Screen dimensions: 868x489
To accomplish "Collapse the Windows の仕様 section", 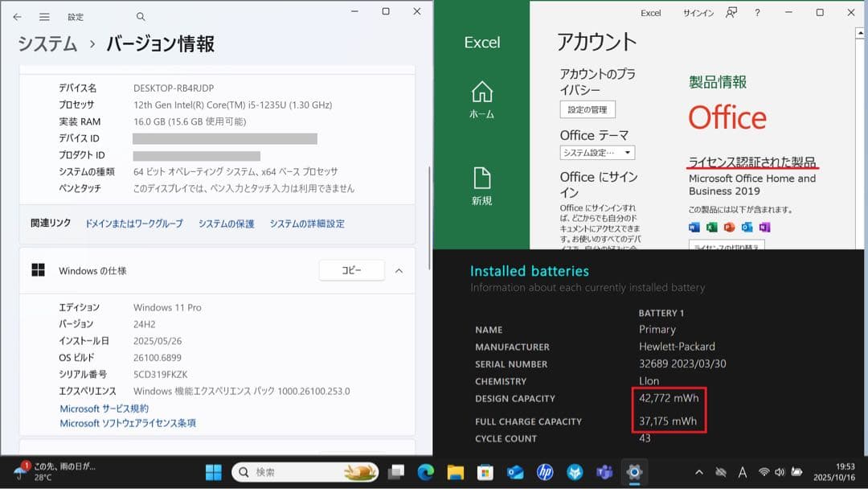I will [x=399, y=270].
